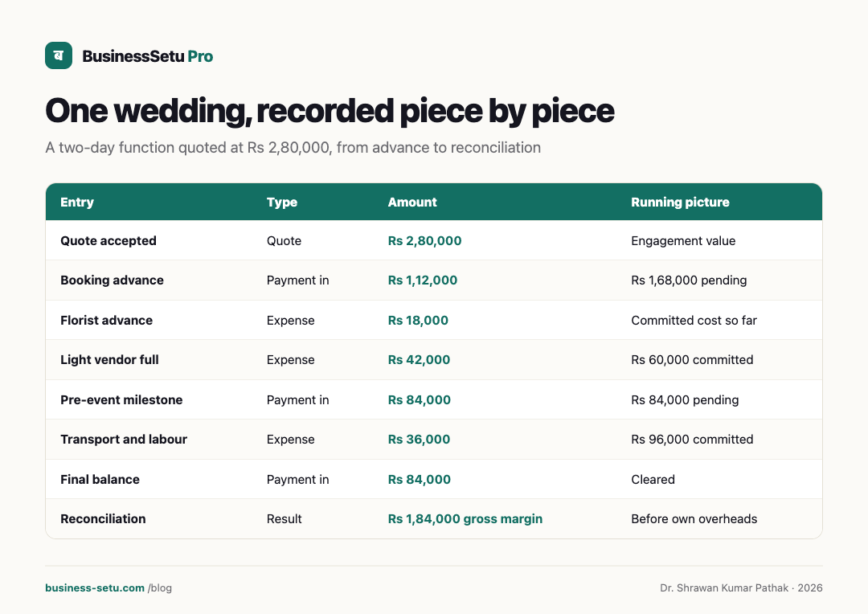Click the 'Engagement value' cell
This screenshot has height=614, width=868.
coord(683,241)
